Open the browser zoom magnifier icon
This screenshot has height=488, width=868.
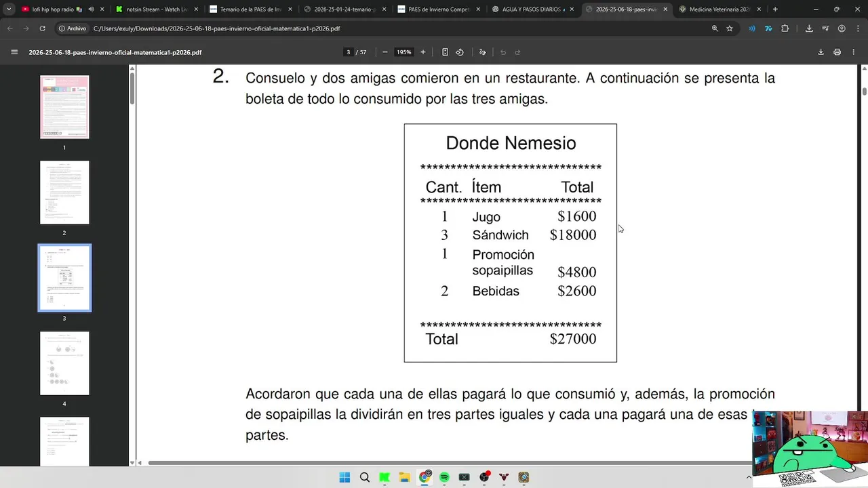click(715, 28)
